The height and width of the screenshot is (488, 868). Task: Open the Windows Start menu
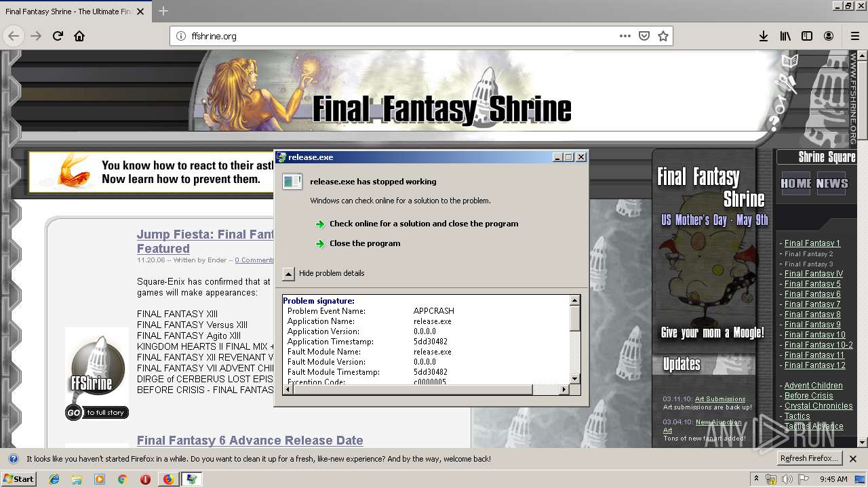point(18,479)
